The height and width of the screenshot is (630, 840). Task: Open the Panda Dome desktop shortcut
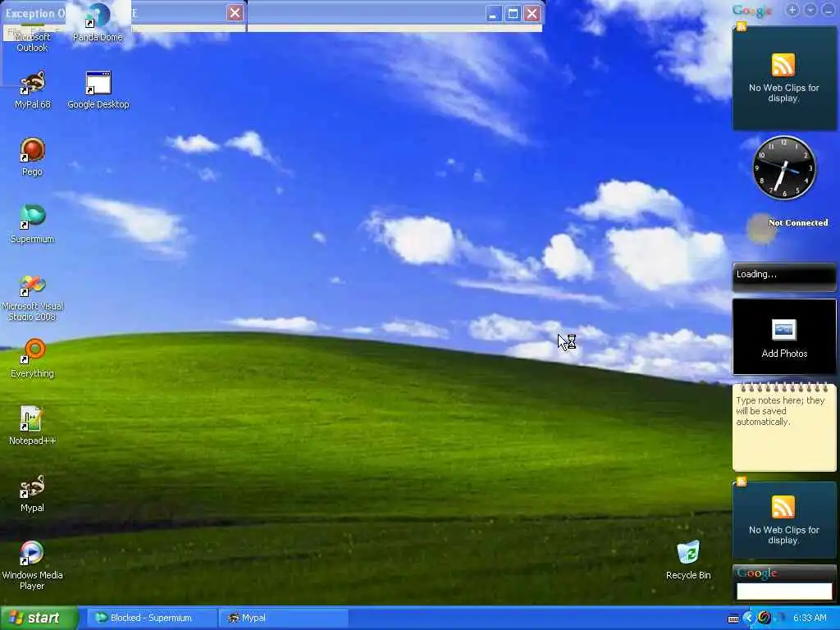pos(98,22)
